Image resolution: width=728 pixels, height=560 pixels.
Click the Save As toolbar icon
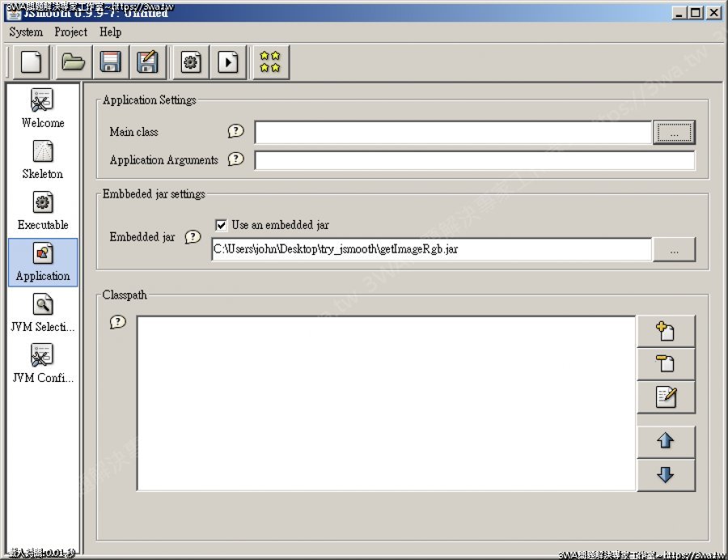pyautogui.click(x=147, y=62)
